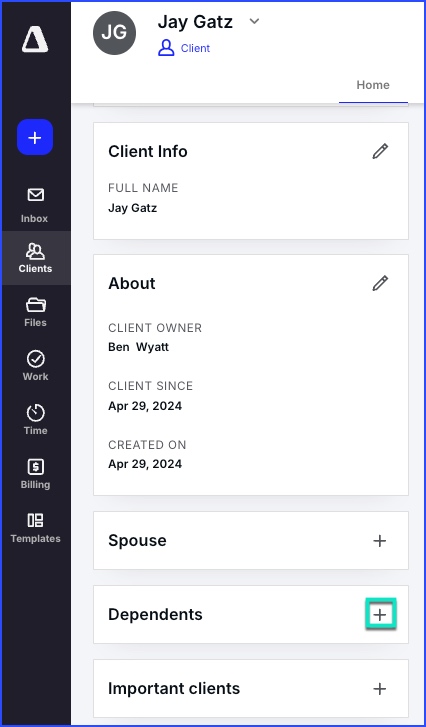The image size is (426, 727).
Task: Edit About section with pencil icon
Action: tap(380, 283)
